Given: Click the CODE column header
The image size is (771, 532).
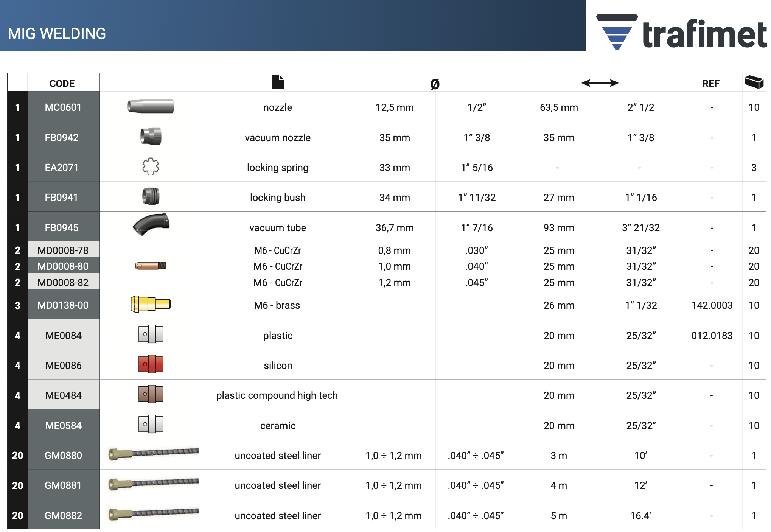Looking at the screenshot, I should (x=62, y=84).
